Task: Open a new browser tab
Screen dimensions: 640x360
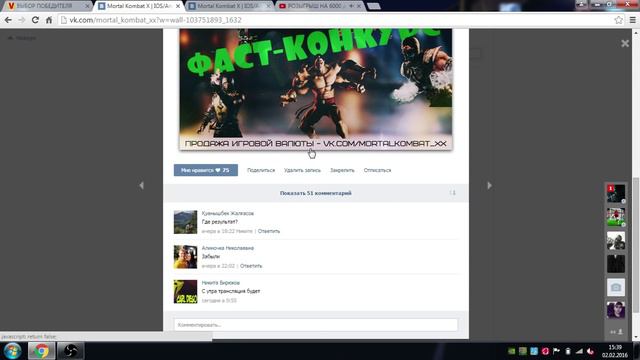Action: coord(373,6)
